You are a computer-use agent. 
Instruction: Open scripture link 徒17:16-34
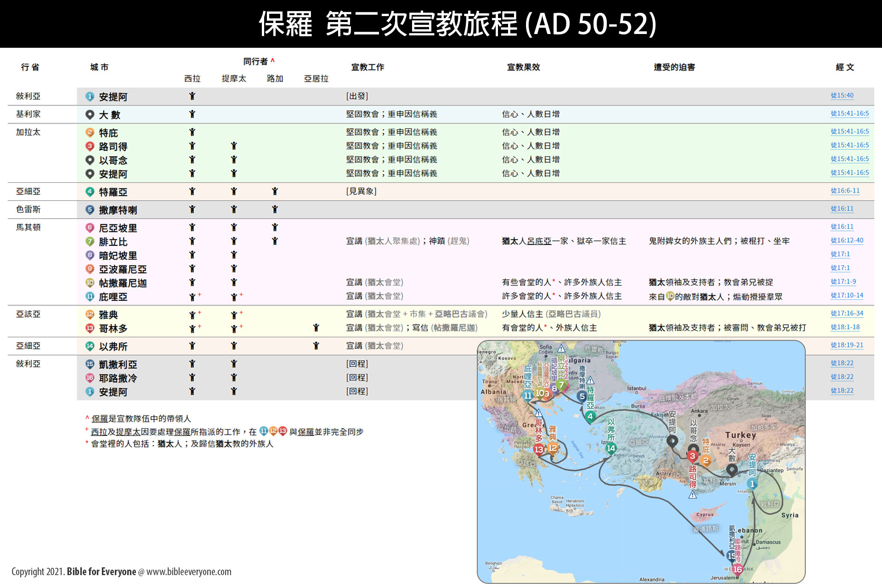pyautogui.click(x=847, y=313)
